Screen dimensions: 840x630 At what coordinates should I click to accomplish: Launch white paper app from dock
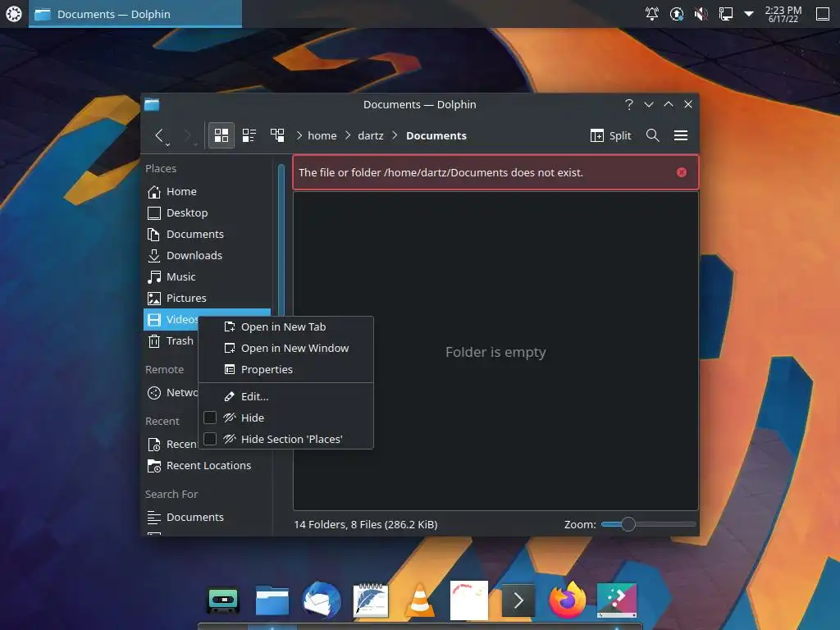tap(468, 600)
